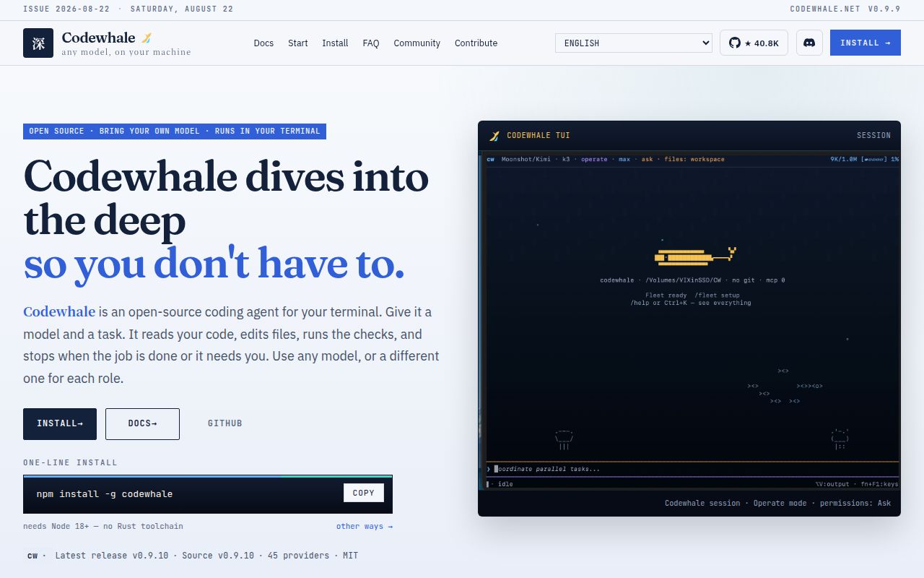This screenshot has width=924, height=578.
Task: Click the dark INSTALL→ hero button
Action: tap(60, 423)
